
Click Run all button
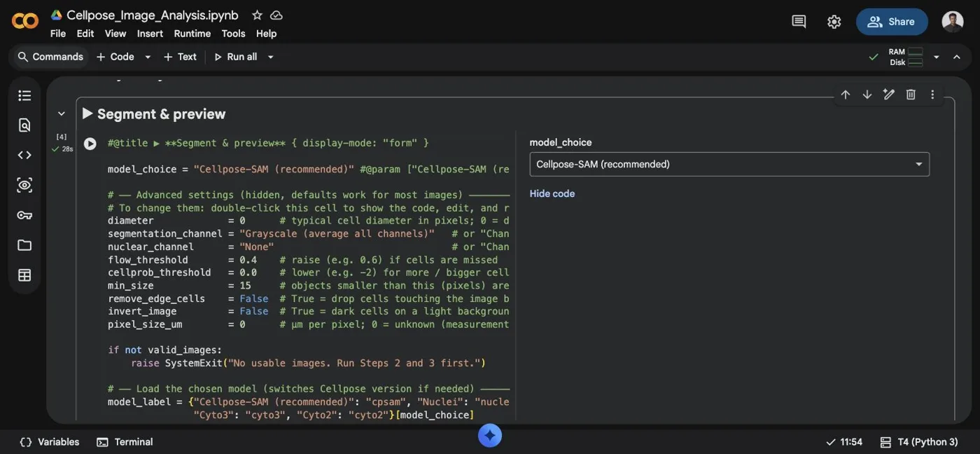pos(236,57)
